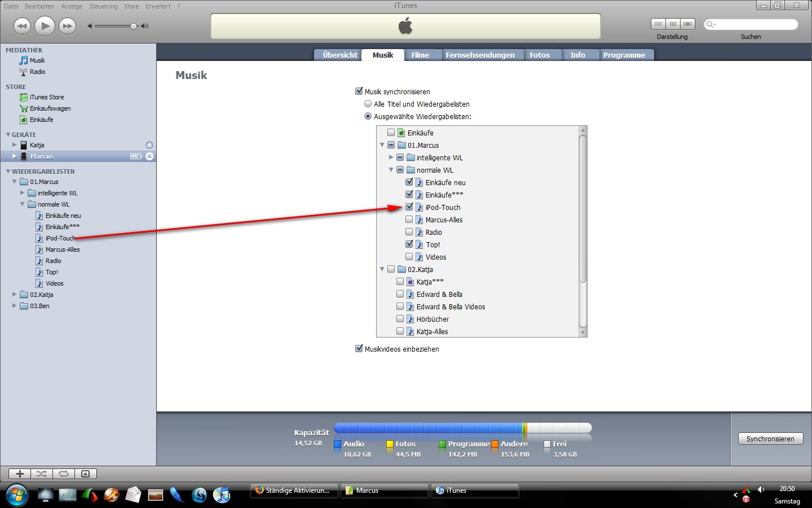Click the Synchronisieren button

[x=770, y=439]
